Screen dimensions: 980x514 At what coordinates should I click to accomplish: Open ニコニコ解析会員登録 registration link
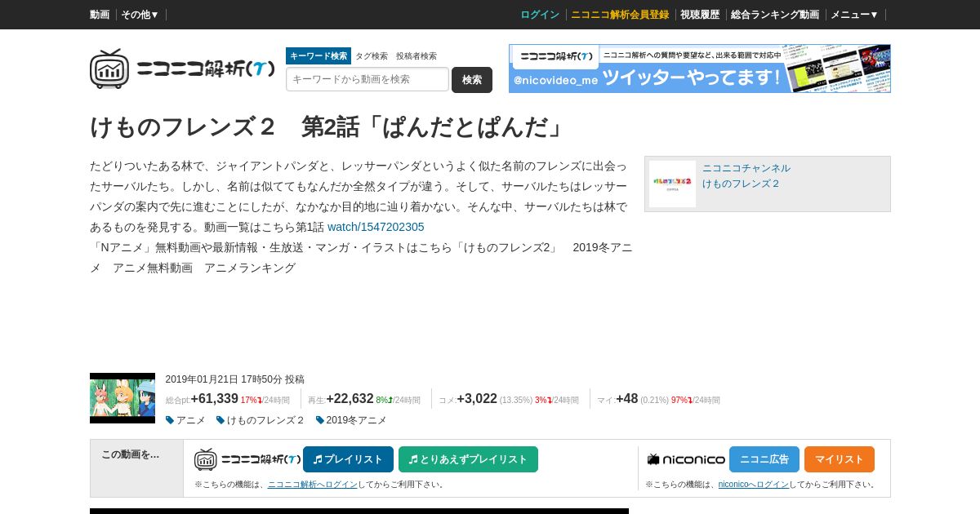pyautogui.click(x=620, y=15)
